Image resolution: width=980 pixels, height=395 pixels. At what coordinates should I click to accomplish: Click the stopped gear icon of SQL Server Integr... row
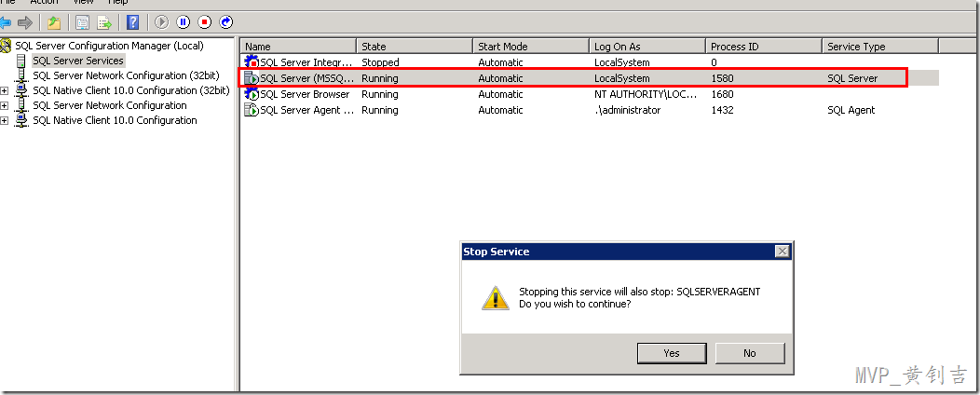[x=252, y=62]
